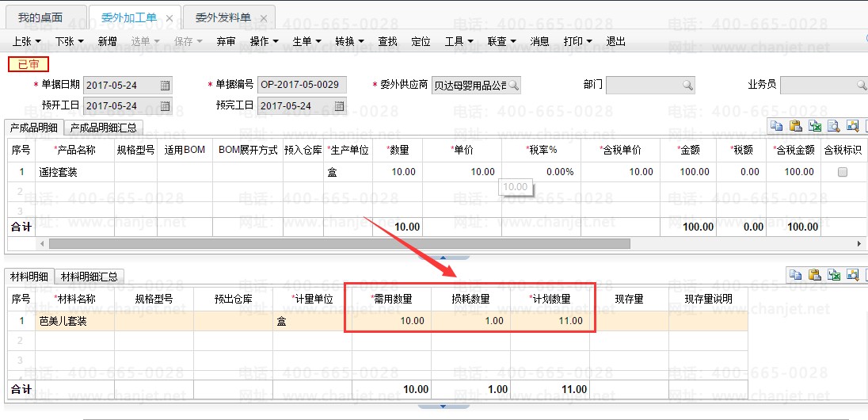This screenshot has height=420, width=868.
Task: Open the 产成品明细汇总 tab
Action: [104, 128]
